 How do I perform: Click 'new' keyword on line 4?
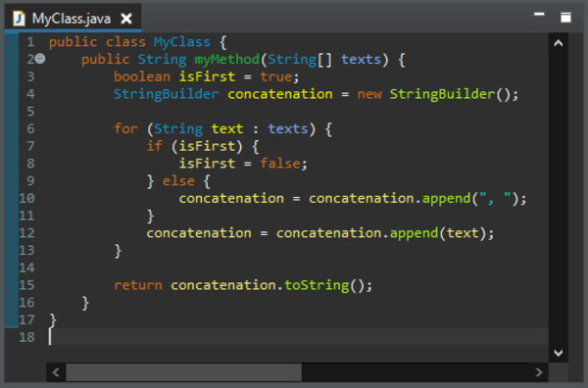click(x=369, y=94)
